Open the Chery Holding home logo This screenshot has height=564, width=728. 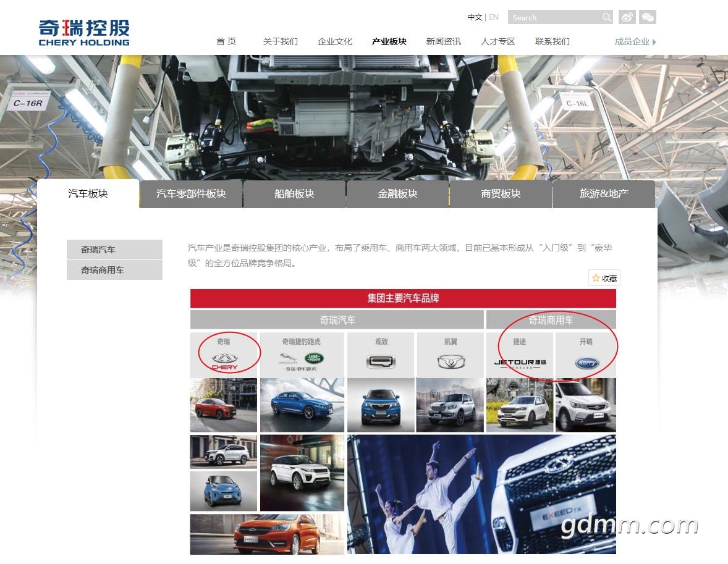(x=84, y=32)
